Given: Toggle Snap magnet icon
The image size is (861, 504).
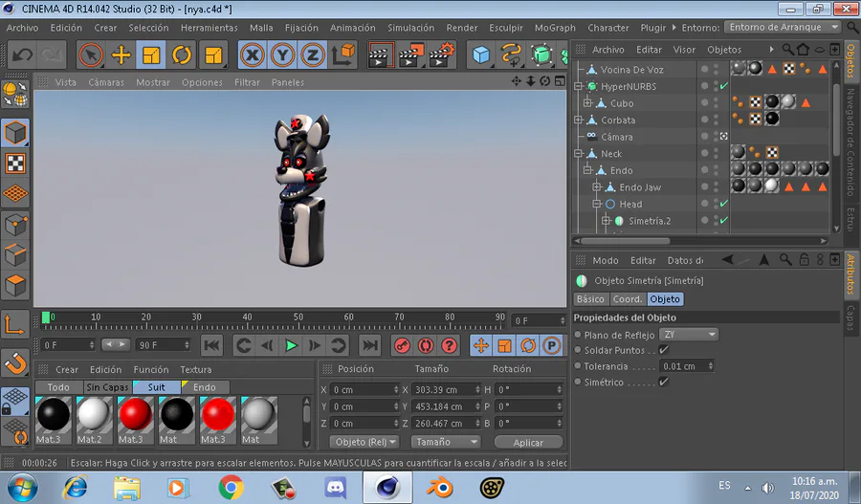Looking at the screenshot, I should click(x=14, y=362).
